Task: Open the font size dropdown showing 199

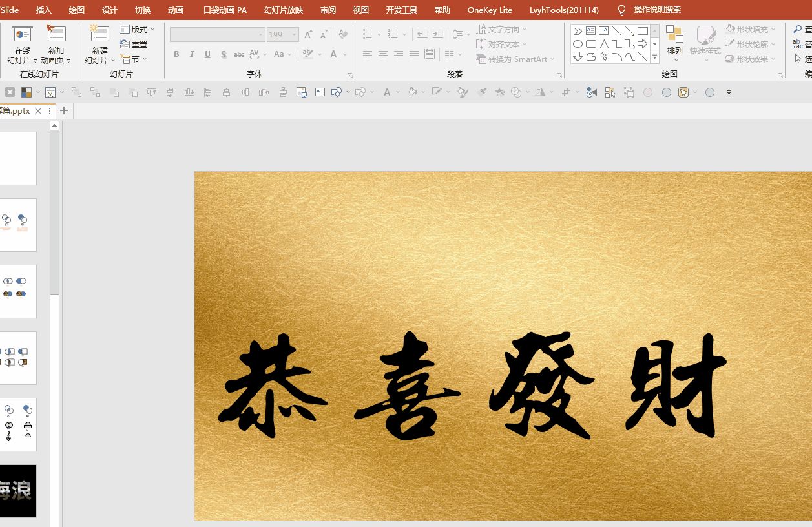Action: [295, 34]
